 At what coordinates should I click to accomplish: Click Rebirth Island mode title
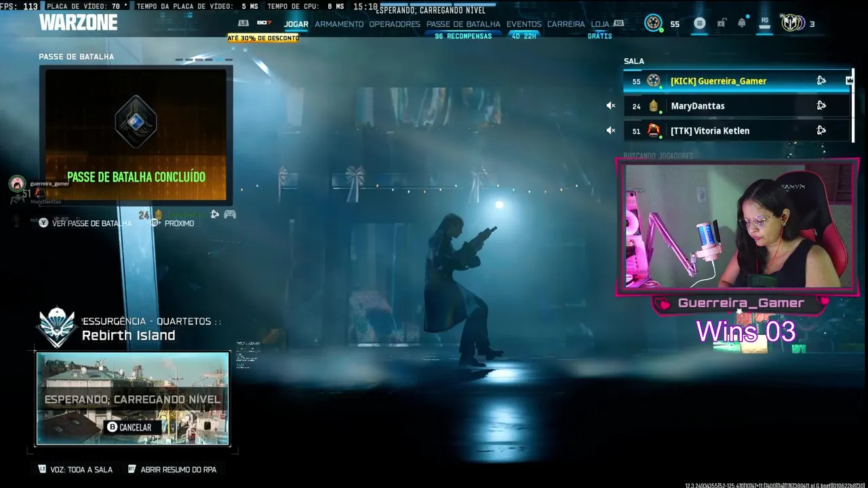click(x=129, y=335)
